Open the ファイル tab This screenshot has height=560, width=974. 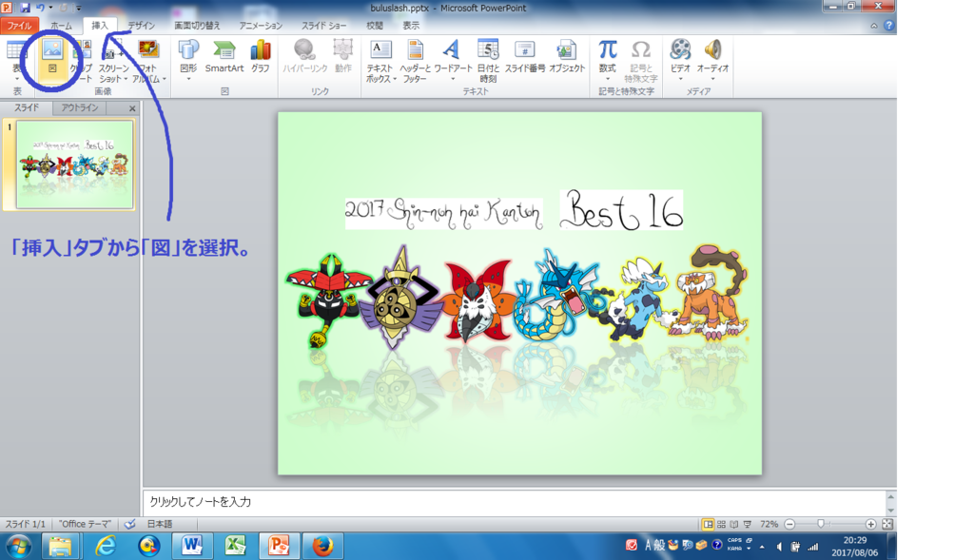(19, 26)
